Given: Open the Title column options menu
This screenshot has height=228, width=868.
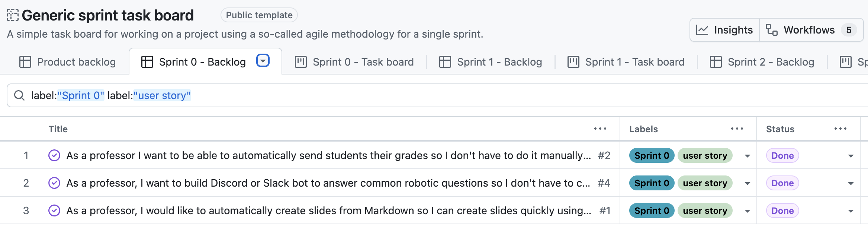Looking at the screenshot, I should pyautogui.click(x=600, y=129).
